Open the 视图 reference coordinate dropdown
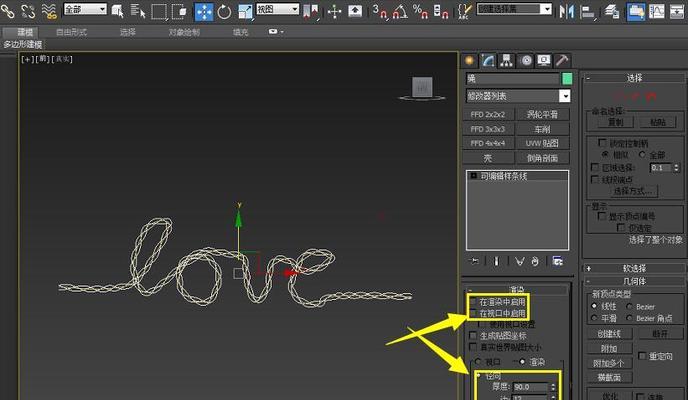Image resolution: width=688 pixels, height=400 pixels. click(x=278, y=9)
